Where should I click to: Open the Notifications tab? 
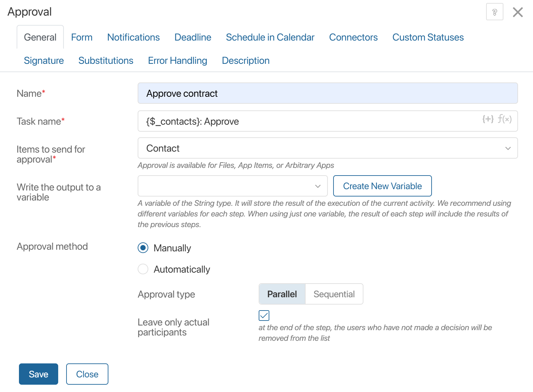(x=133, y=37)
